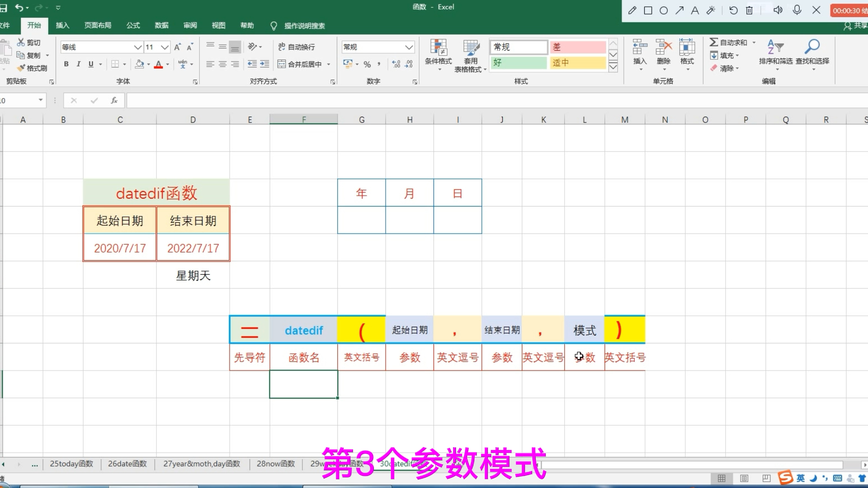Open the font color dropdown arrow

168,65
